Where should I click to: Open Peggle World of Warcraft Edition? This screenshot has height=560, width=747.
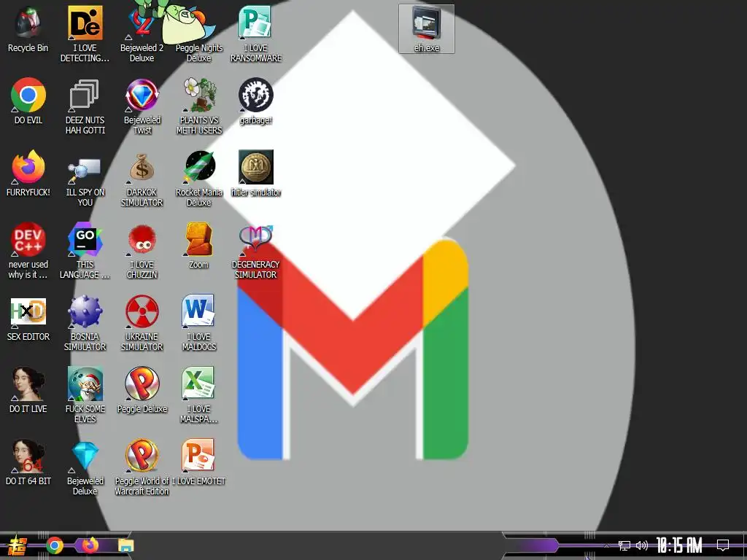click(x=142, y=468)
